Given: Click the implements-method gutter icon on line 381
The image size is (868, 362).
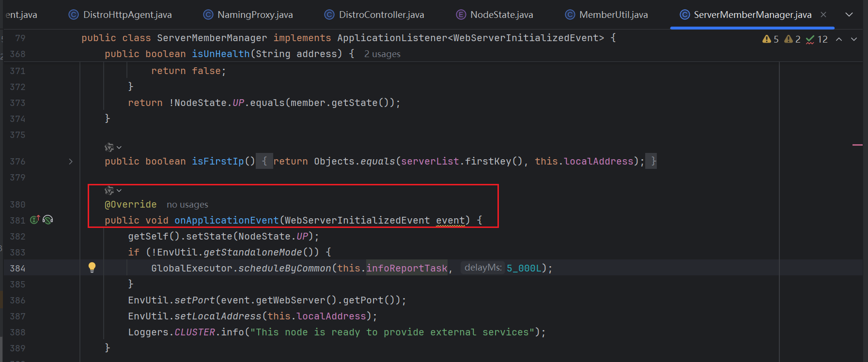Looking at the screenshot, I should point(35,220).
